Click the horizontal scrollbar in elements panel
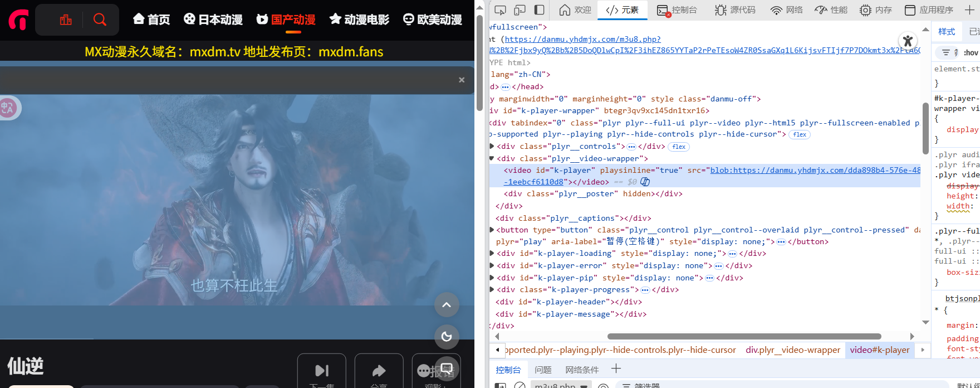This screenshot has height=388, width=980. (744, 336)
